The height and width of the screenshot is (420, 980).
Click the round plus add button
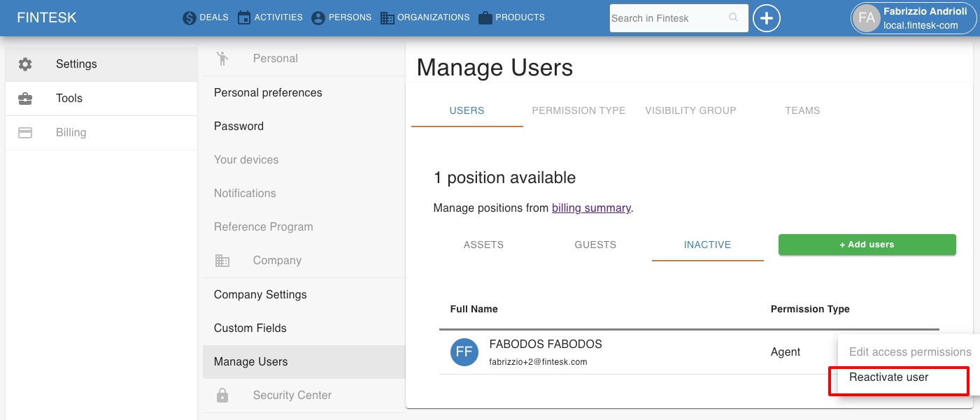(767, 18)
